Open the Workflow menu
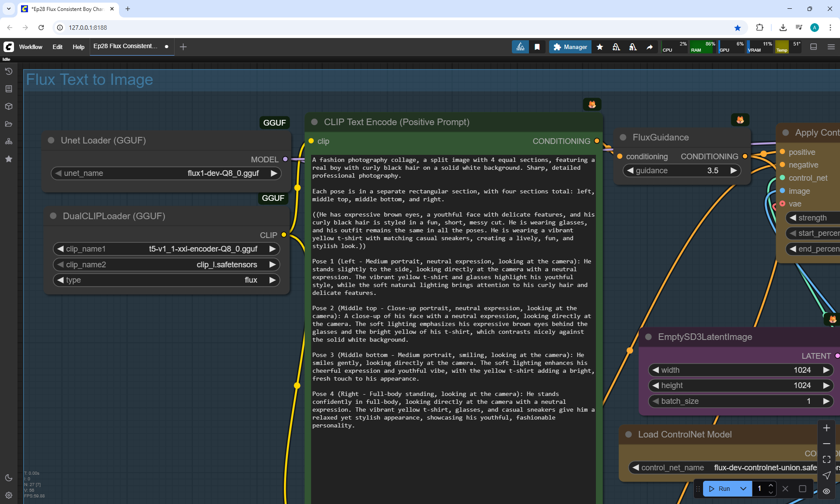Image resolution: width=840 pixels, height=504 pixels. (31, 47)
